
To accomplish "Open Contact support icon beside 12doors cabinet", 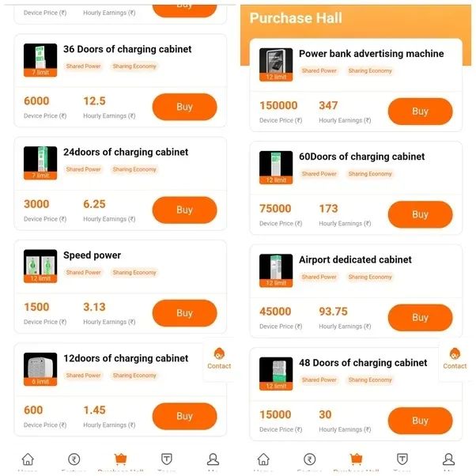I will pyautogui.click(x=219, y=358).
